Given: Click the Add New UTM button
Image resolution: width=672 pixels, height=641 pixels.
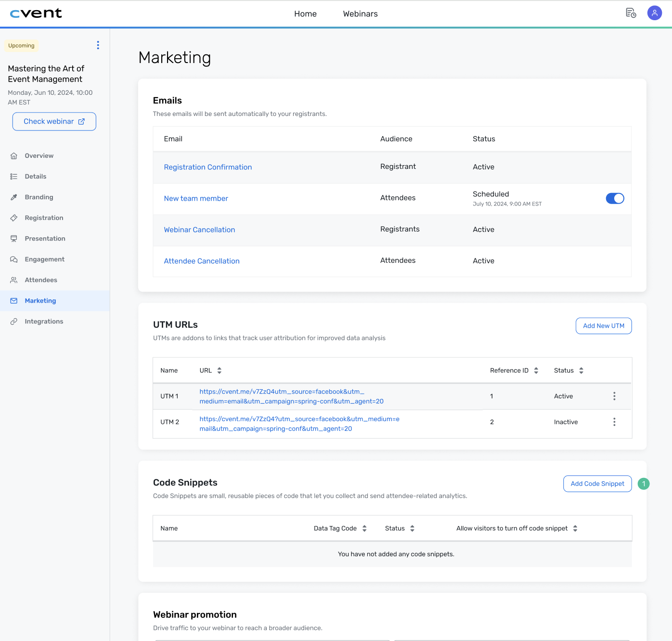Looking at the screenshot, I should [x=603, y=326].
